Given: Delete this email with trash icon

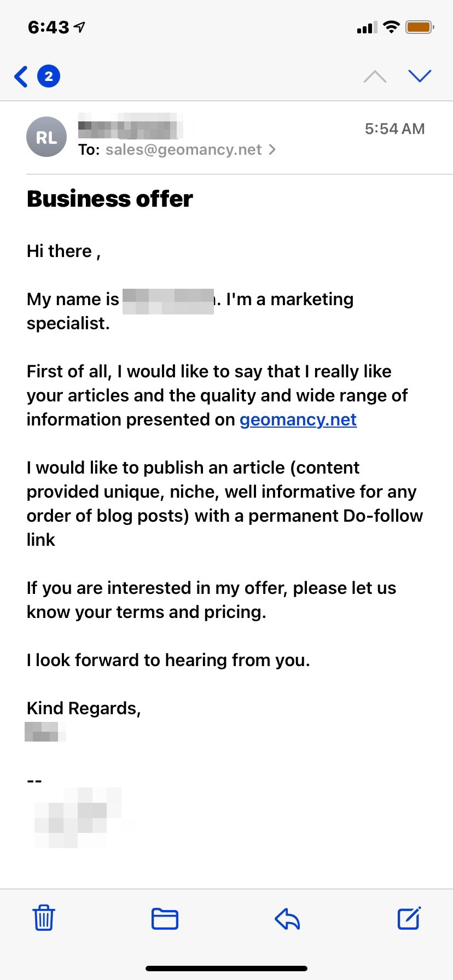Looking at the screenshot, I should pos(44,918).
